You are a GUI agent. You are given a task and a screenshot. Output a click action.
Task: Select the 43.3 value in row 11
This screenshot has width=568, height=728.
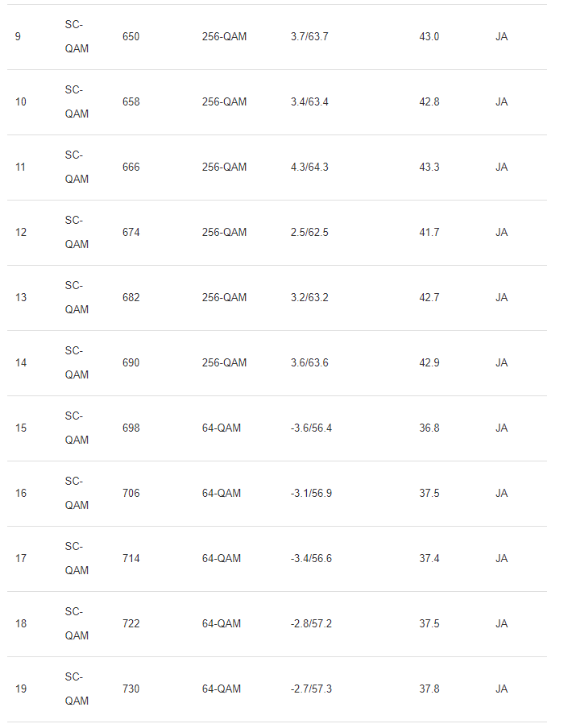pos(429,168)
